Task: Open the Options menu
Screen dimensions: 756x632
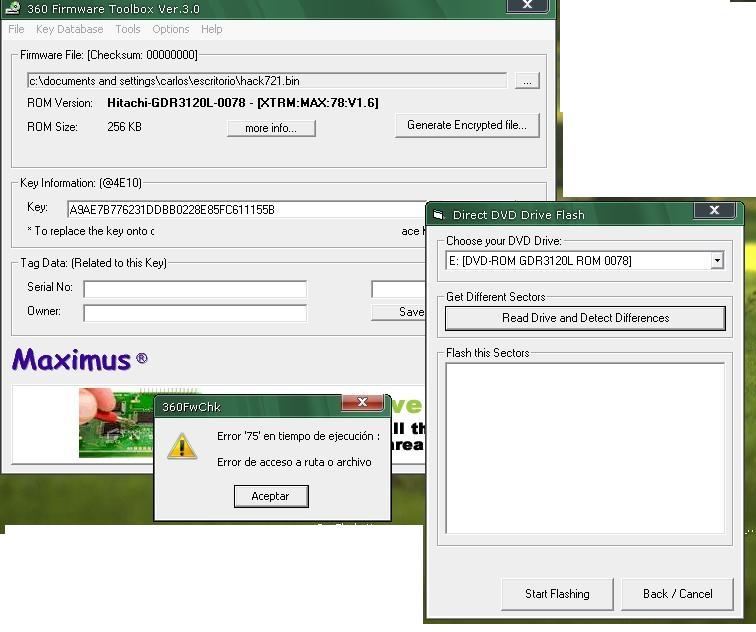Action: pos(171,29)
